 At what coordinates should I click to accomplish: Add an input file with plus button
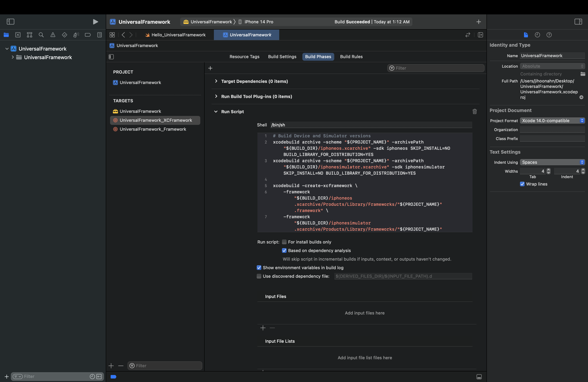(263, 328)
